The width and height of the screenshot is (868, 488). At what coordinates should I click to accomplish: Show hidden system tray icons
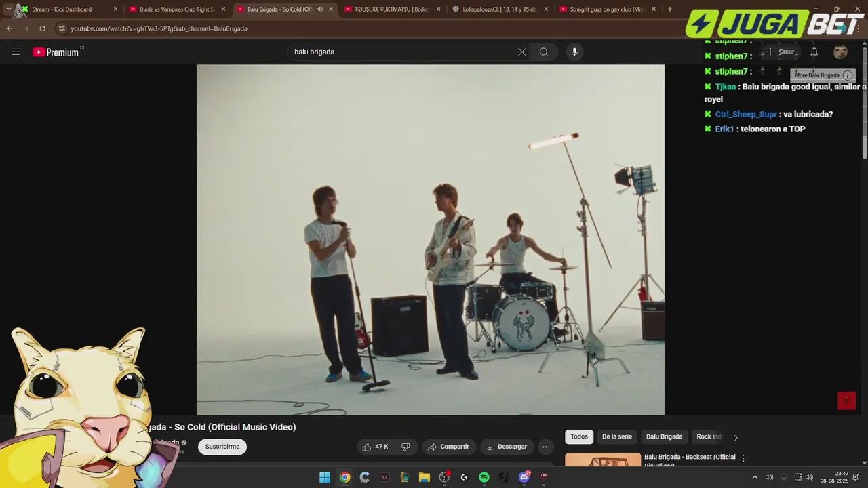(755, 477)
